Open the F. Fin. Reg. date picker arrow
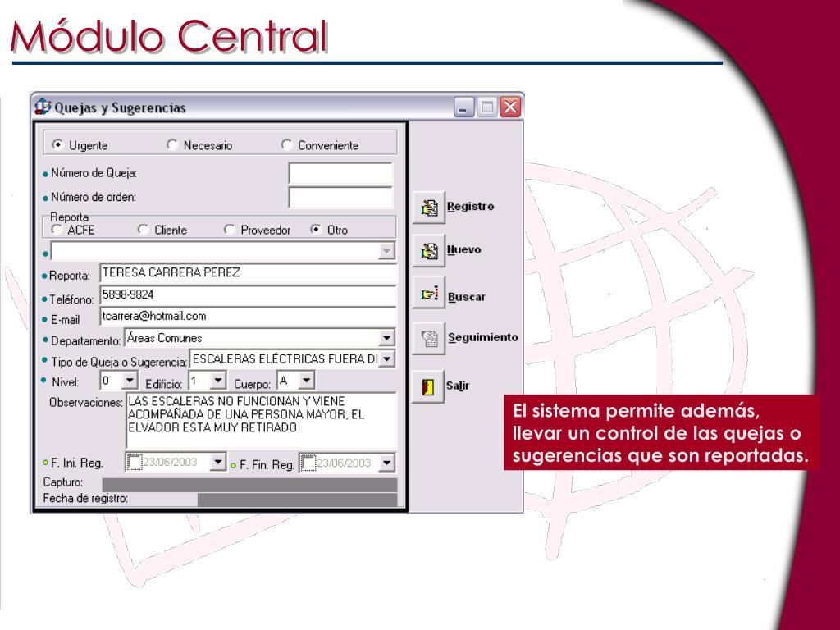The height and width of the screenshot is (630, 840). click(x=386, y=463)
